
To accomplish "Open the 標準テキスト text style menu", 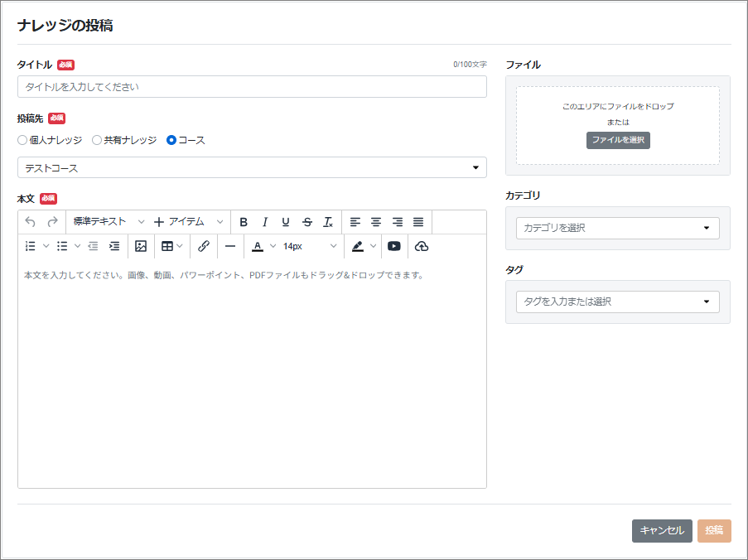I will [x=108, y=222].
